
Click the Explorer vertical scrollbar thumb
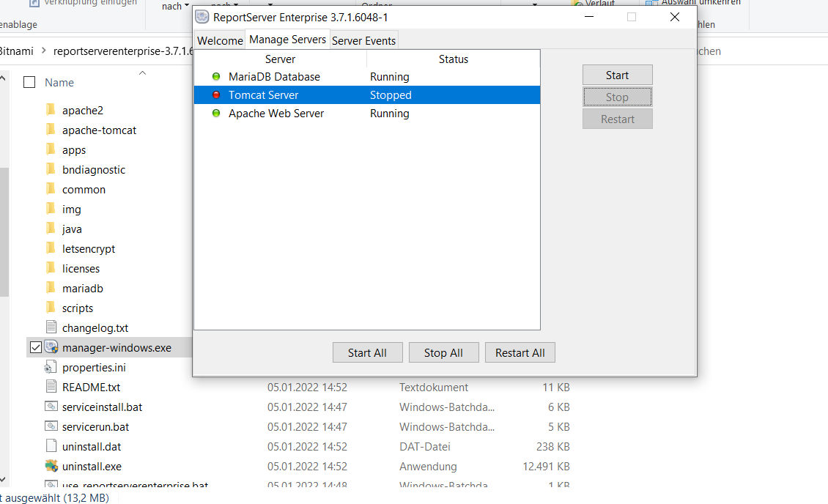click(x=4, y=232)
